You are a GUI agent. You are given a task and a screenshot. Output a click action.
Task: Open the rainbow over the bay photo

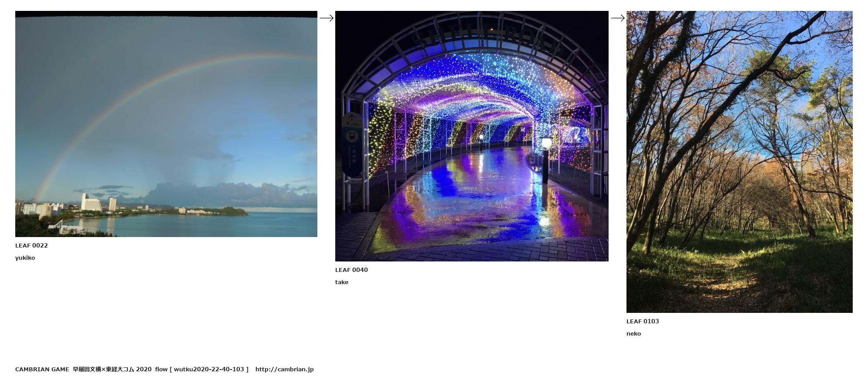click(166, 124)
